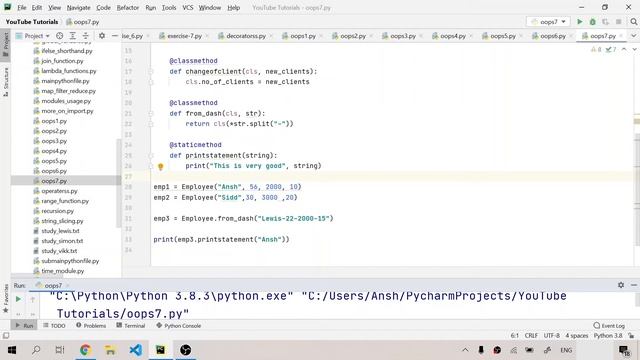This screenshot has height=360, width=640.
Task: Select time_module.py in Project tree
Action: [x=62, y=271]
